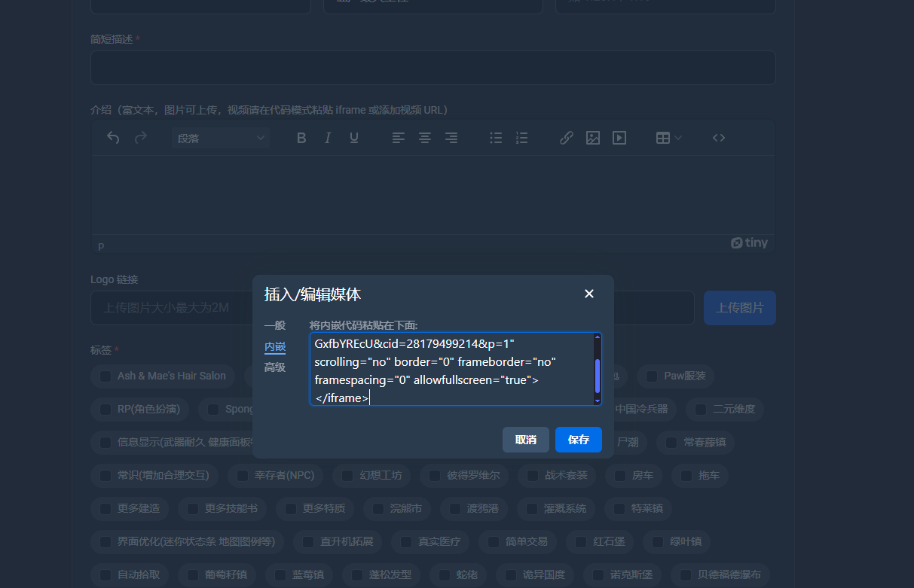Click the 保存 button in the dialog
914x588 pixels.
[578, 440]
